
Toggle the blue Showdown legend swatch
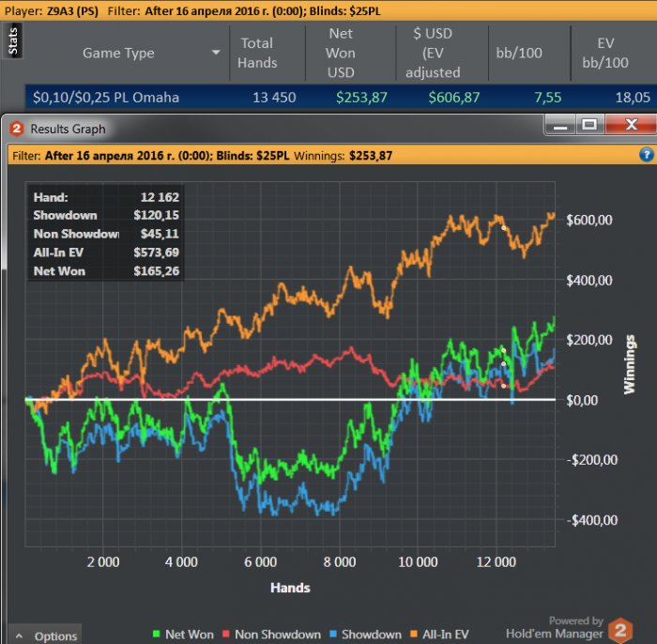point(333,634)
